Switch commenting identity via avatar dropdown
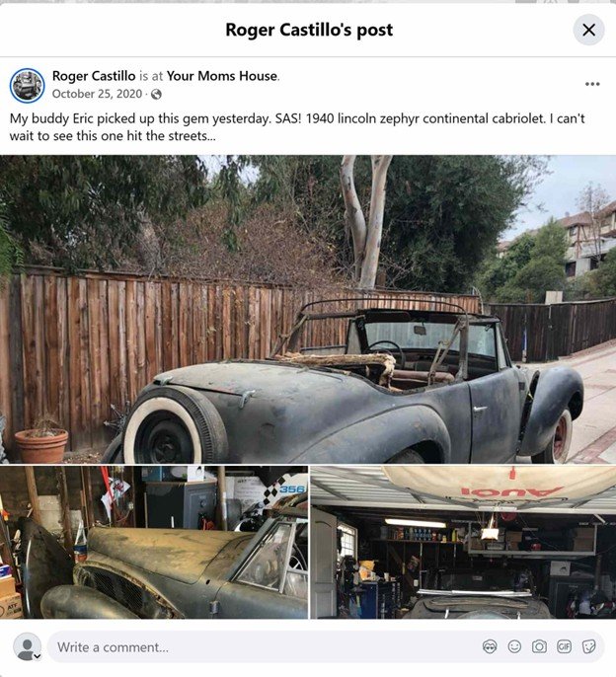 [x=38, y=656]
